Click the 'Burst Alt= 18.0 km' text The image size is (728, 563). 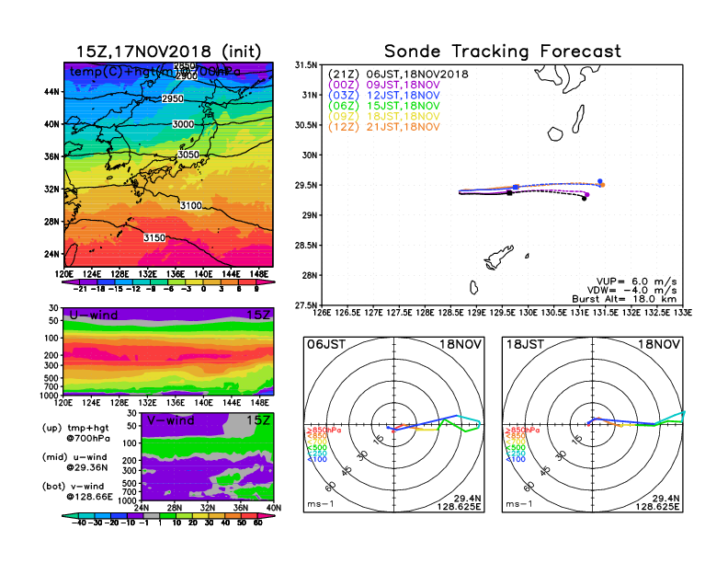(624, 299)
